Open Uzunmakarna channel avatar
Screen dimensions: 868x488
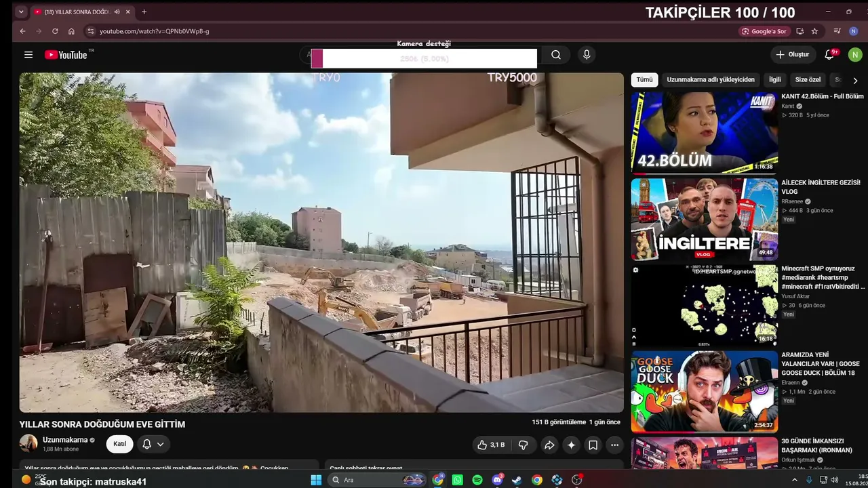click(x=28, y=444)
